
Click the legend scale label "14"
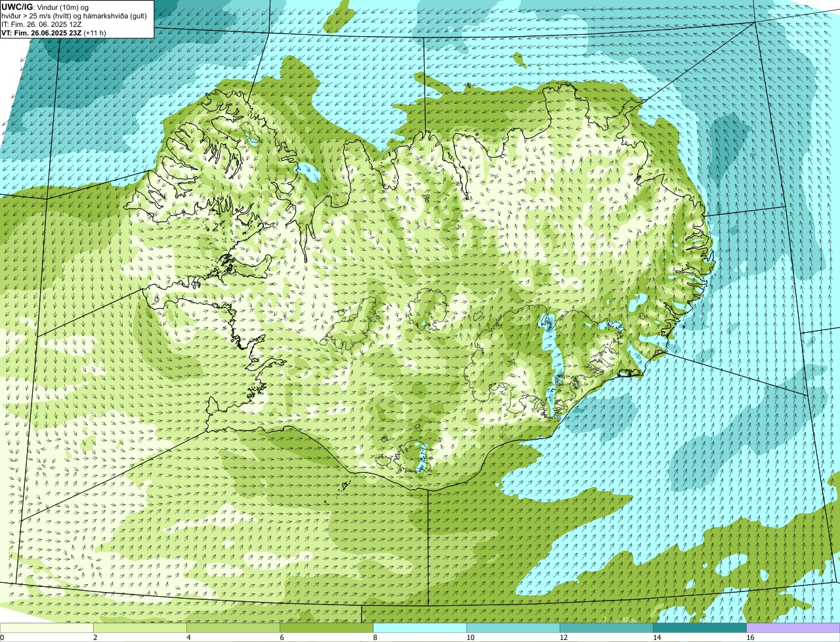pos(657,637)
